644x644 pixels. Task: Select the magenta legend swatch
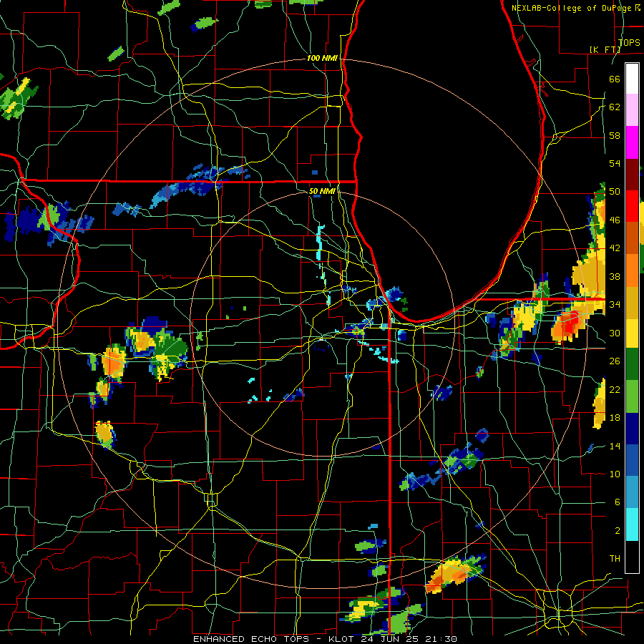click(x=632, y=142)
